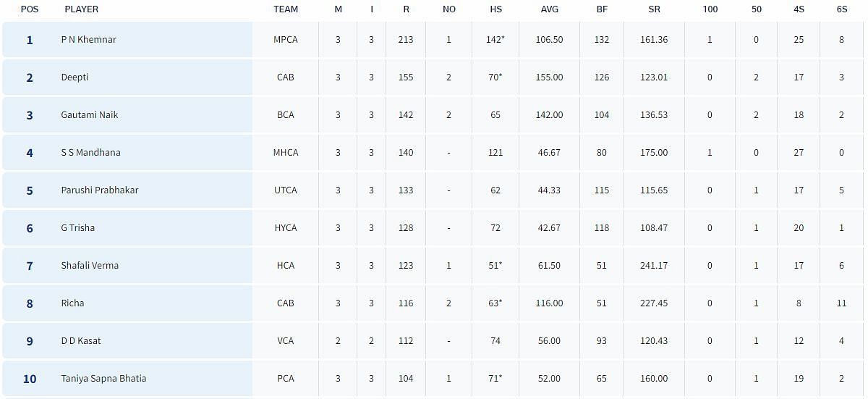868x399 pixels.
Task: Click the HS column header
Action: tap(495, 9)
